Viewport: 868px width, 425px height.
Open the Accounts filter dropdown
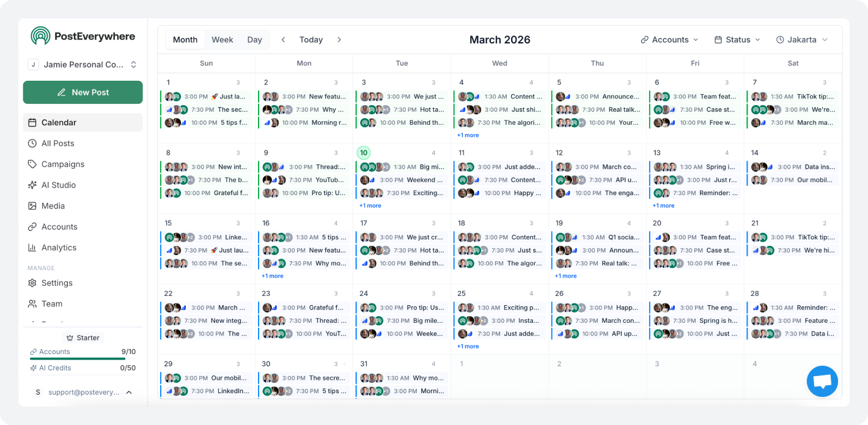tap(669, 40)
